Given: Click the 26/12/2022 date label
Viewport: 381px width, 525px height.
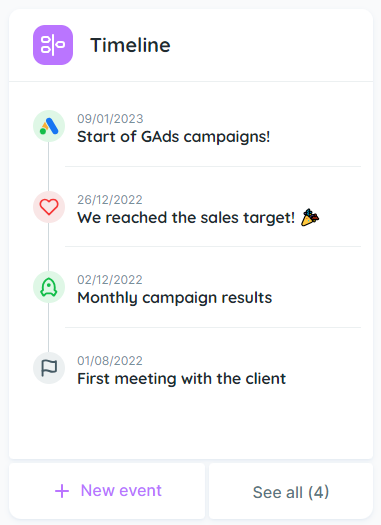Looking at the screenshot, I should point(110,200).
